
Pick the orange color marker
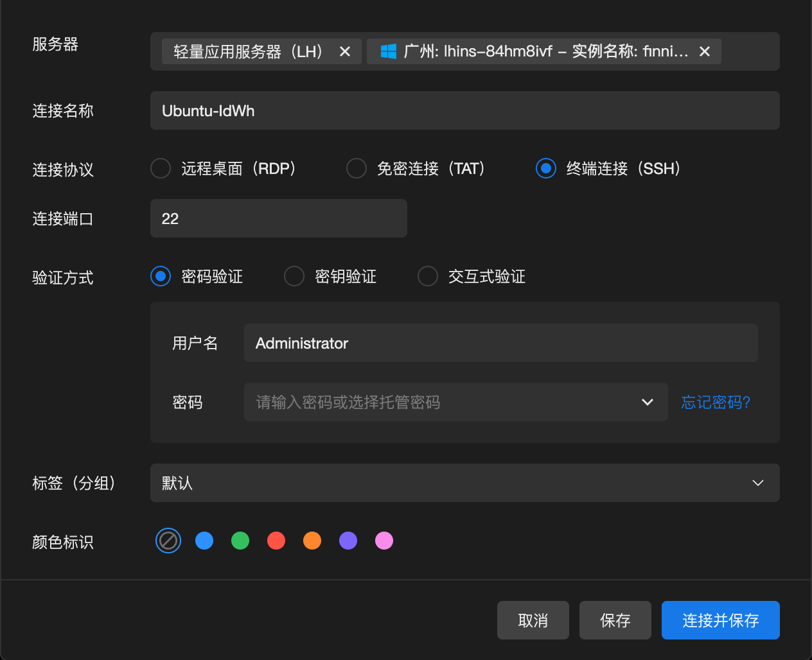312,541
